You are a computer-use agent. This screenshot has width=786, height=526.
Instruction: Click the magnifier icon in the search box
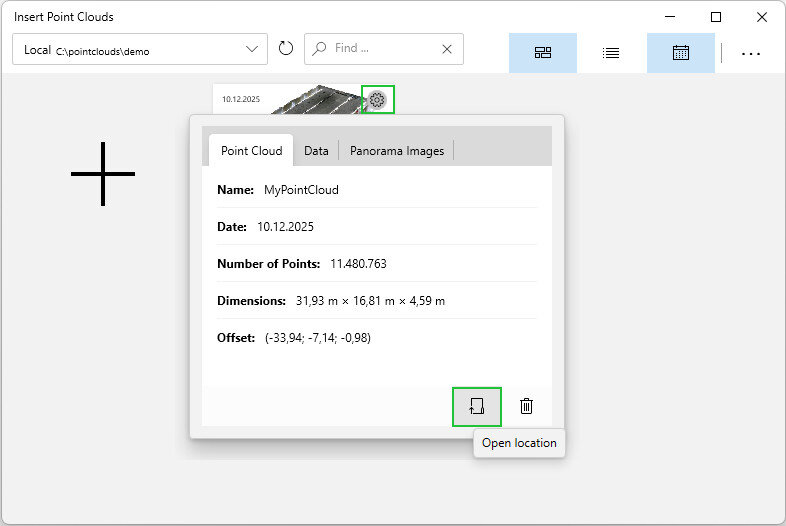(x=319, y=48)
